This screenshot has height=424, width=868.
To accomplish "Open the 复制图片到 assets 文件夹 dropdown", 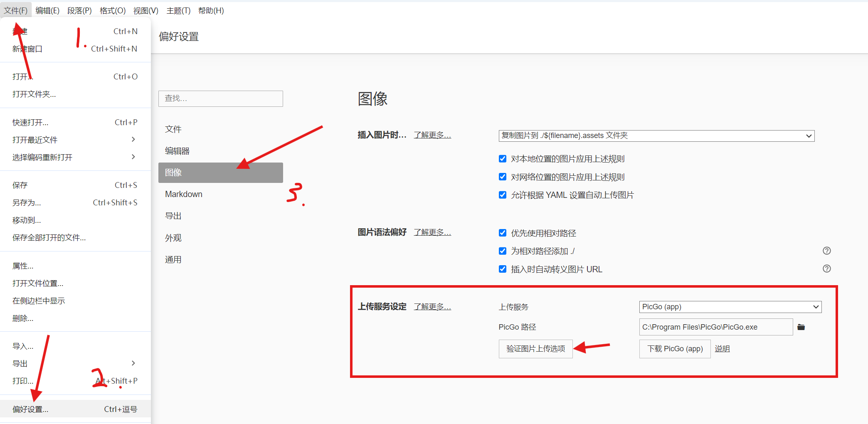I will pyautogui.click(x=656, y=136).
